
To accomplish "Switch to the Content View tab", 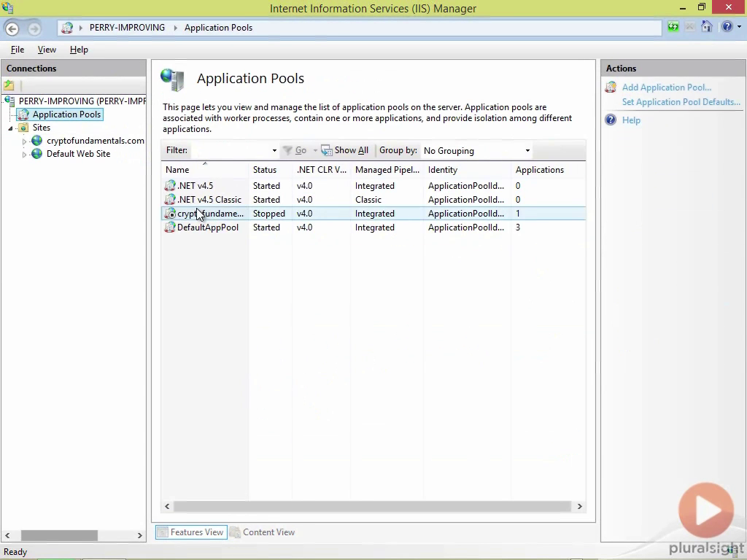I will 263,532.
